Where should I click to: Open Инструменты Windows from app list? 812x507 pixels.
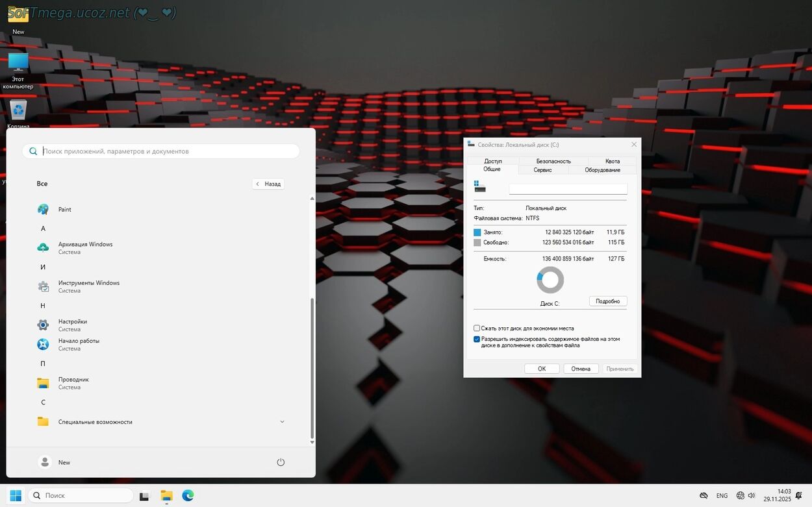click(x=88, y=286)
